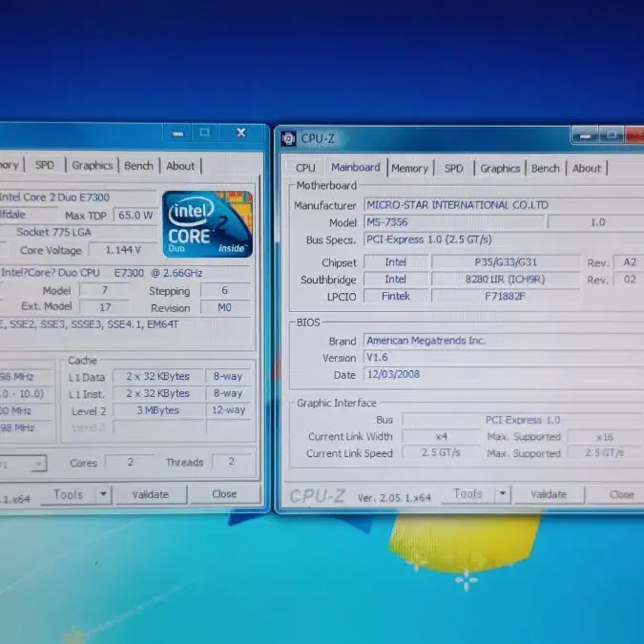The width and height of the screenshot is (644, 644).
Task: Click Validate button in left window
Action: pos(151,494)
